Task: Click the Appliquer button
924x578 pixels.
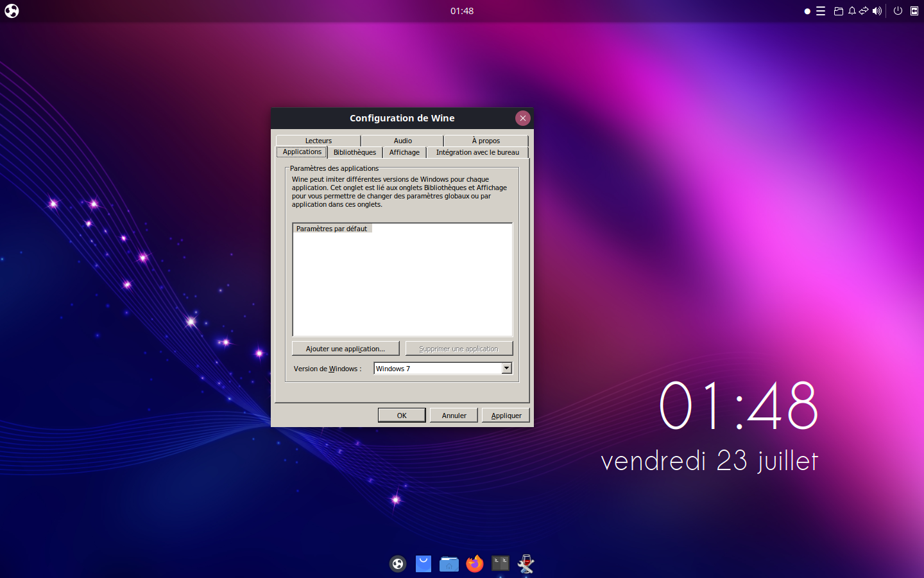Action: pyautogui.click(x=506, y=416)
